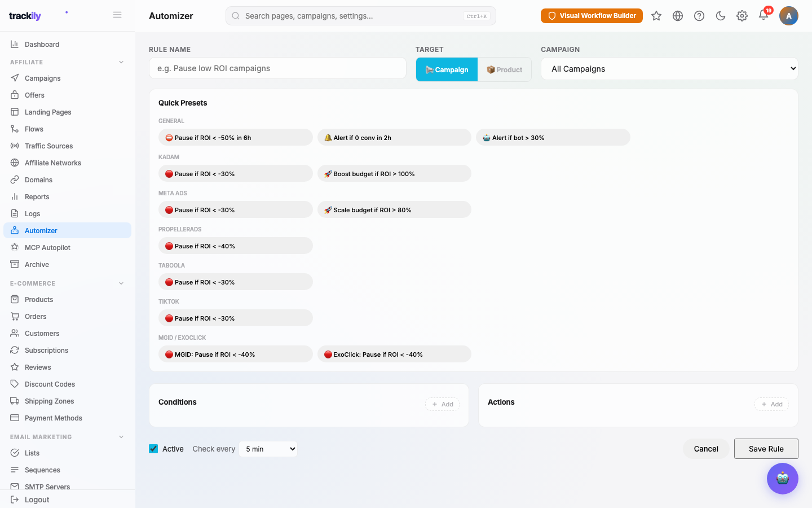Viewport: 812px width, 508px height.
Task: Open user avatar menu
Action: tap(789, 16)
